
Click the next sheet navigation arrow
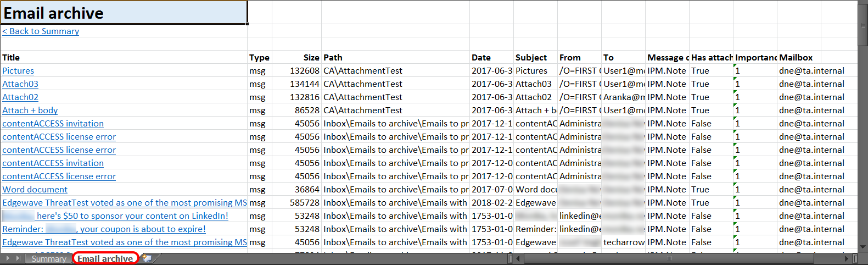pos(8,258)
